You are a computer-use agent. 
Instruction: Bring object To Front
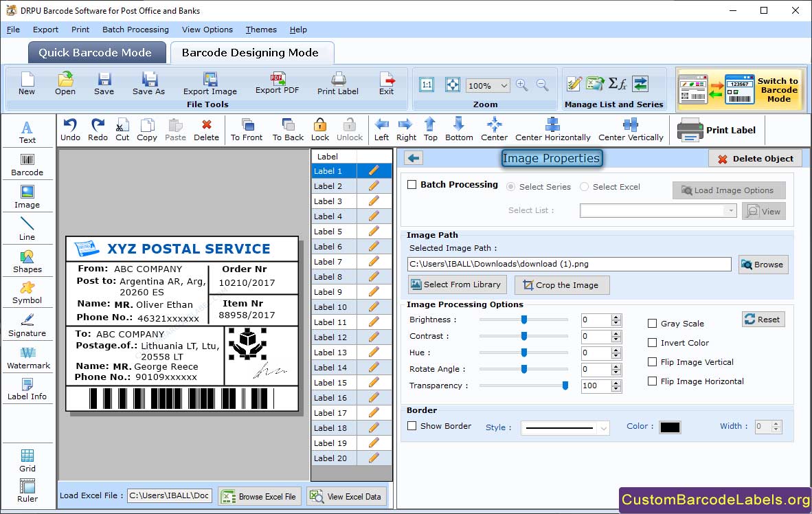point(247,130)
